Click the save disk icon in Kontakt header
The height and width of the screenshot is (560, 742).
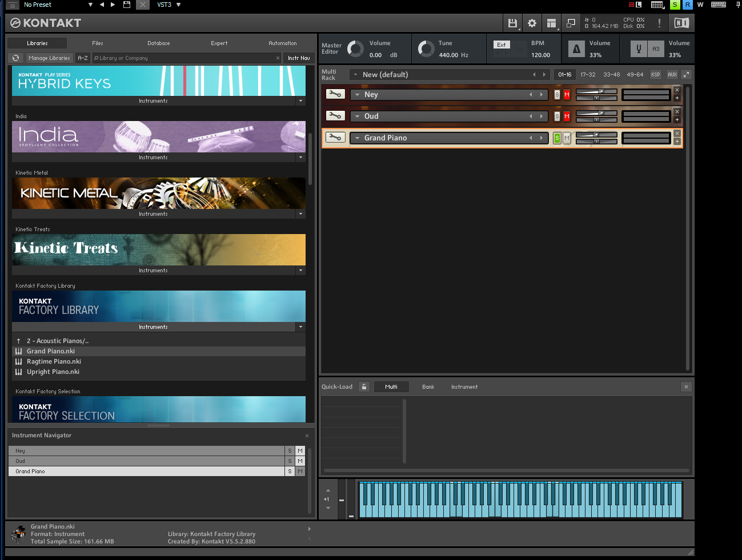512,23
